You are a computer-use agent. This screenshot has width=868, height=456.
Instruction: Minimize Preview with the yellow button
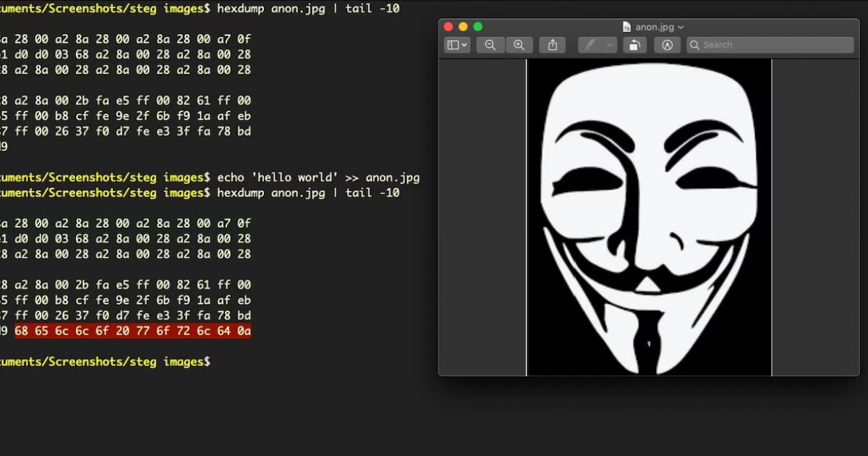(463, 27)
